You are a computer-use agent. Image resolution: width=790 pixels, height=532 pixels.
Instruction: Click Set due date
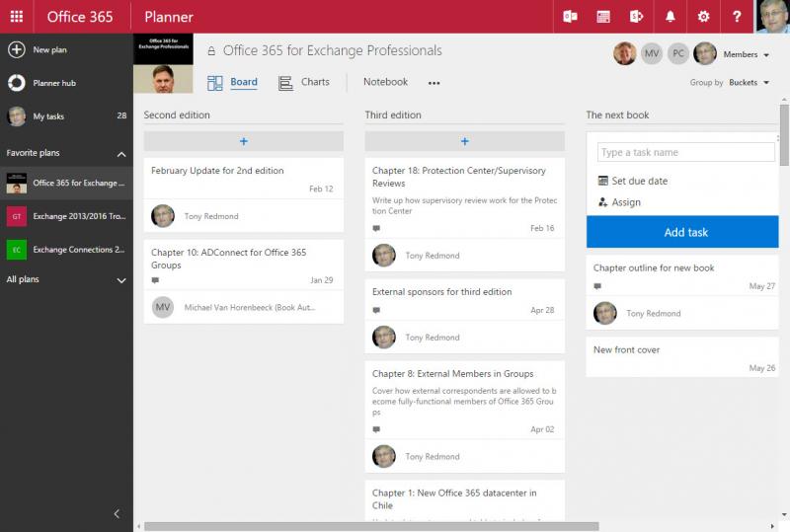coord(633,181)
